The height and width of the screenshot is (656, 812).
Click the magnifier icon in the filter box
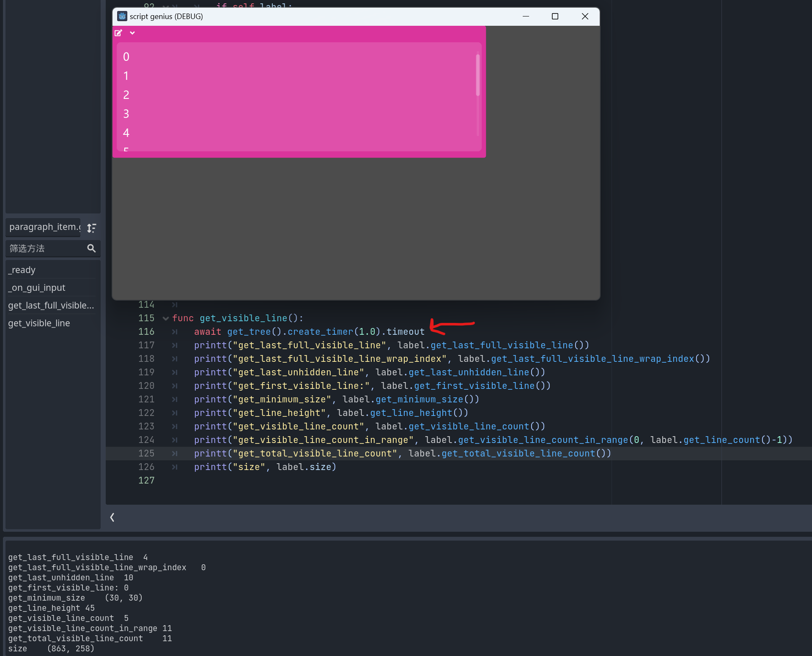(x=91, y=249)
